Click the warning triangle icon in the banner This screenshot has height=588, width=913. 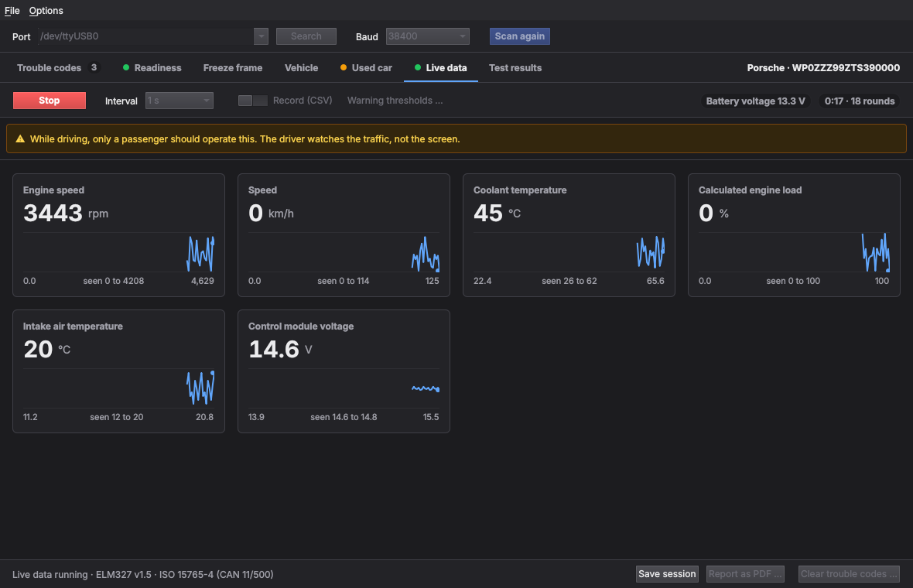point(20,139)
